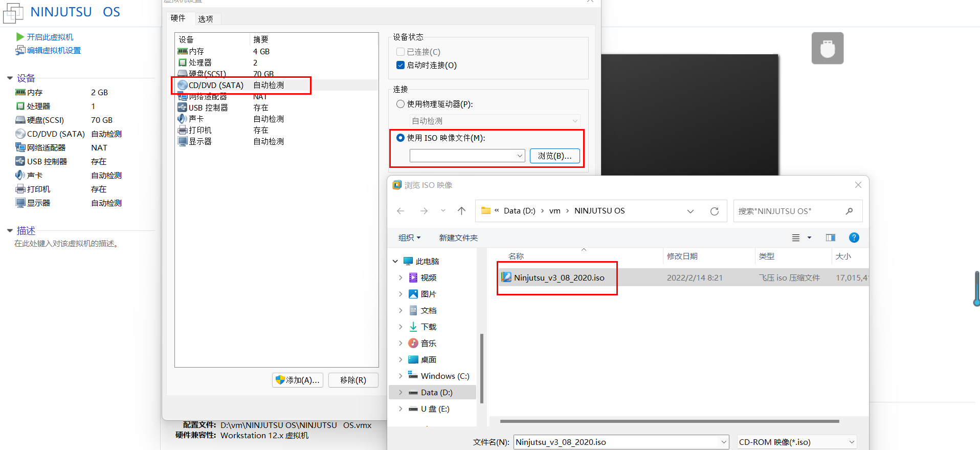Screen dimensions: 980x450
Task: Switch to the Options tab
Action: (206, 19)
